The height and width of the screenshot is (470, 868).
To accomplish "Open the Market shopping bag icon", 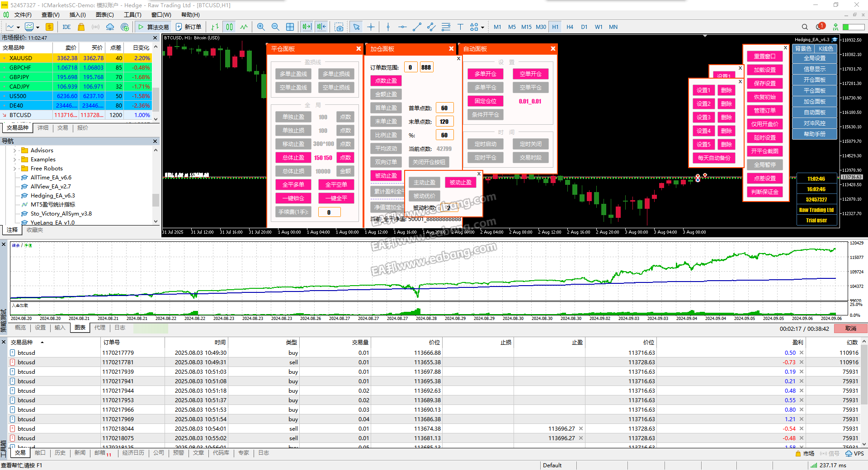I will 81,27.
